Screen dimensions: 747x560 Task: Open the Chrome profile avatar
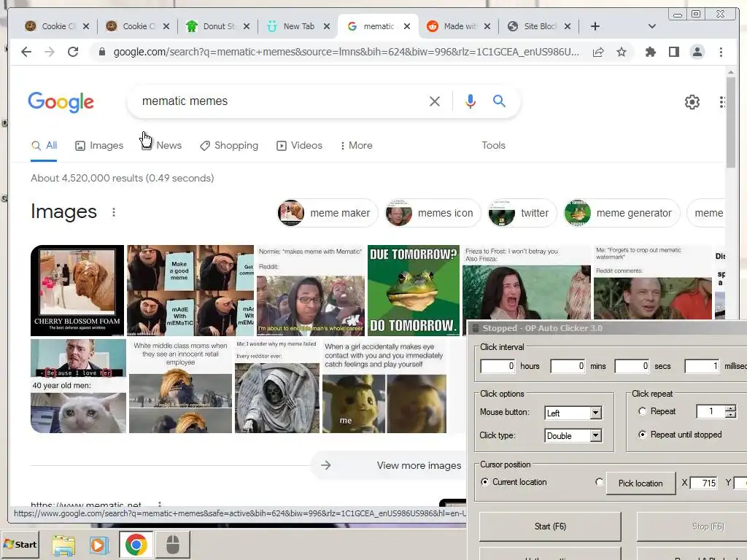tap(697, 52)
